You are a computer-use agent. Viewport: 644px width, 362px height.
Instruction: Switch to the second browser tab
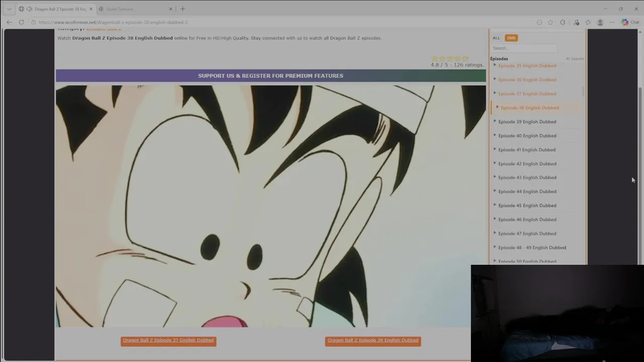(x=135, y=9)
